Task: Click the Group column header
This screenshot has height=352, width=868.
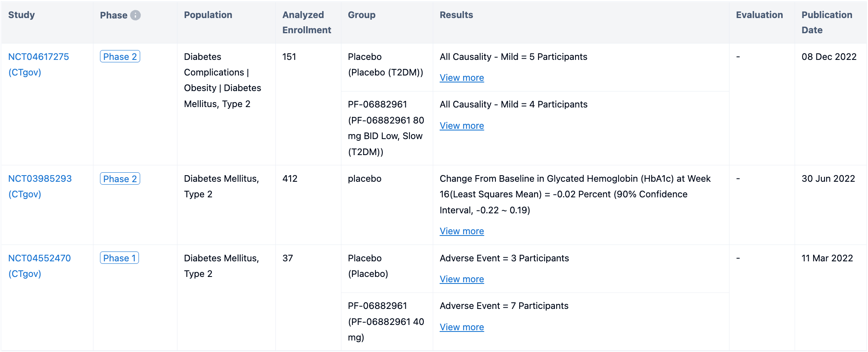Action: (x=361, y=15)
